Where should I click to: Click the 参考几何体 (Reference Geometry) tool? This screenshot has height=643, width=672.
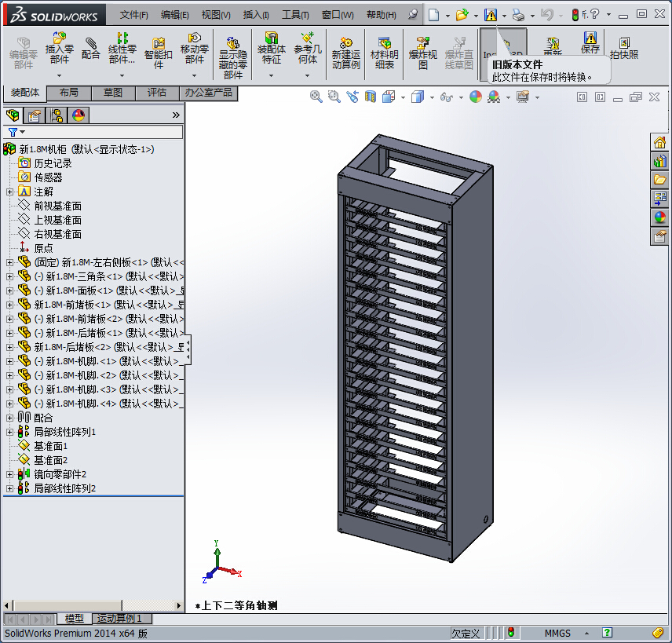307,48
